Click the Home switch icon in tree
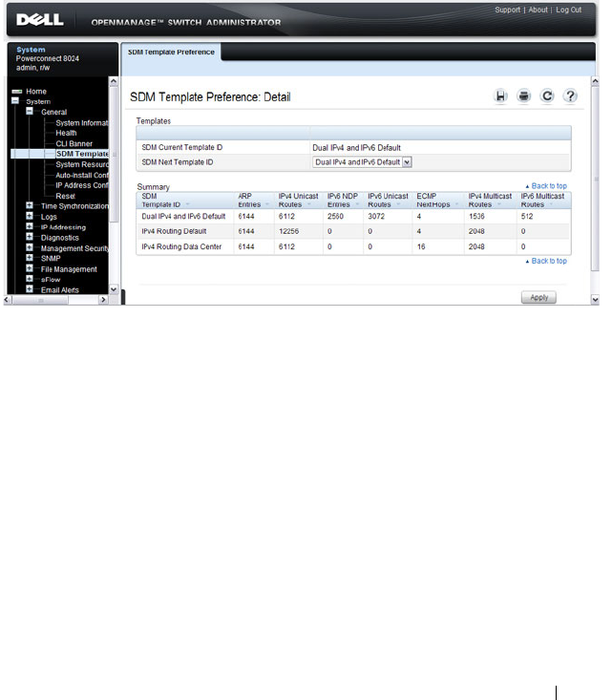Image resolution: width=612 pixels, height=700 pixels. click(x=17, y=92)
